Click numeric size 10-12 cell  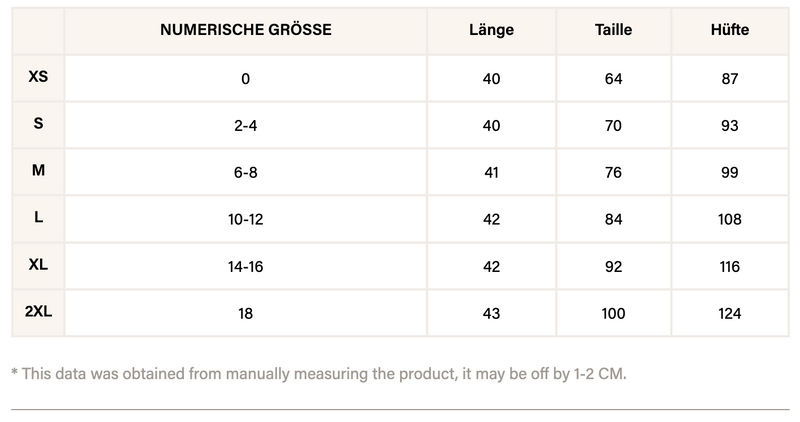pos(246,220)
